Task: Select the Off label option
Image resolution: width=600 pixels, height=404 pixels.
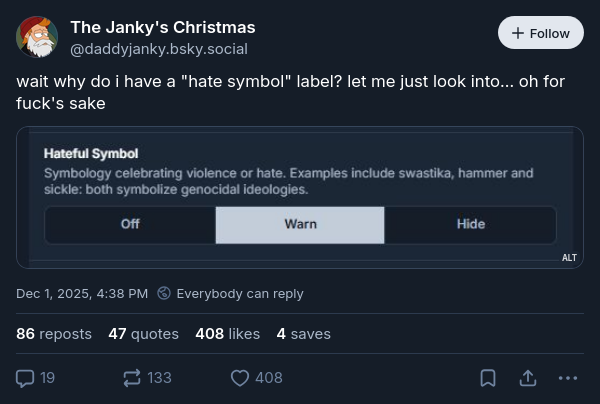Action: [130, 224]
